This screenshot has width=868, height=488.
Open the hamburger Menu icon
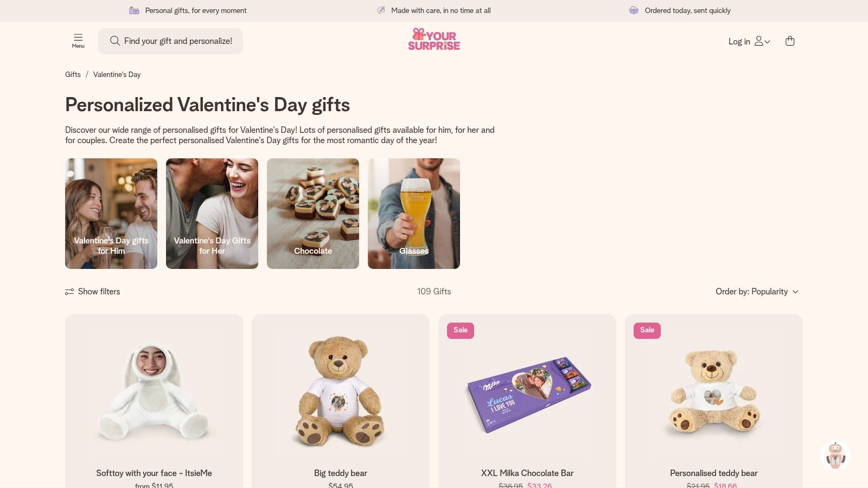(x=78, y=41)
